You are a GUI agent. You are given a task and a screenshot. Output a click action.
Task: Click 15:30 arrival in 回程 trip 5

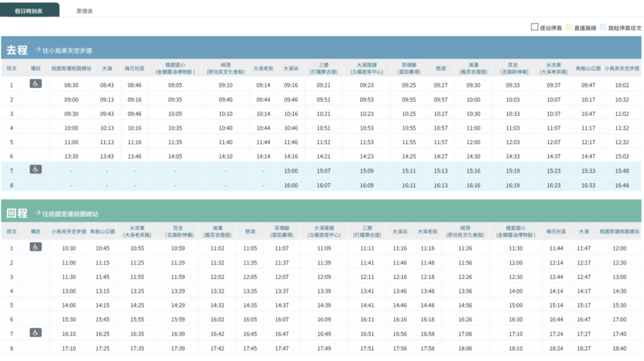coord(619,306)
